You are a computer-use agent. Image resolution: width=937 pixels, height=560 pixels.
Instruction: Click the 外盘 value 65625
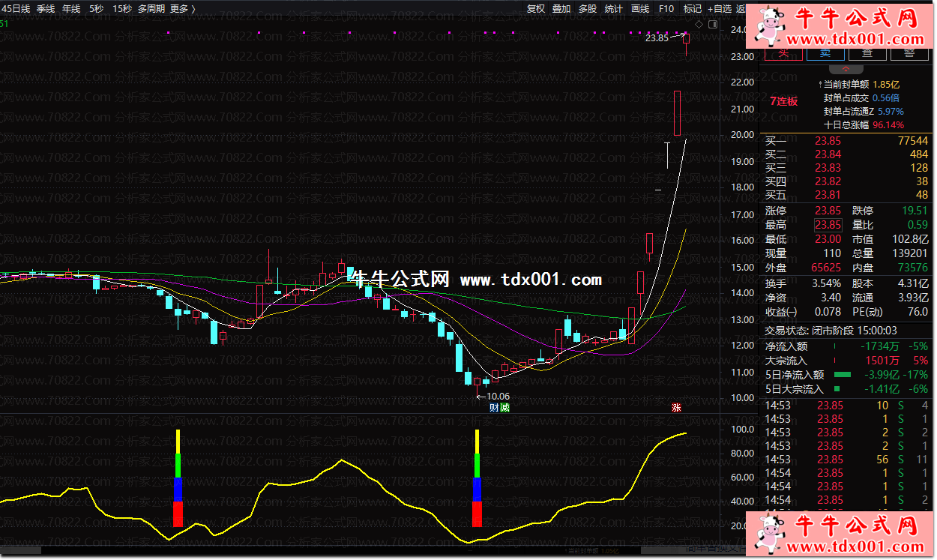826,268
